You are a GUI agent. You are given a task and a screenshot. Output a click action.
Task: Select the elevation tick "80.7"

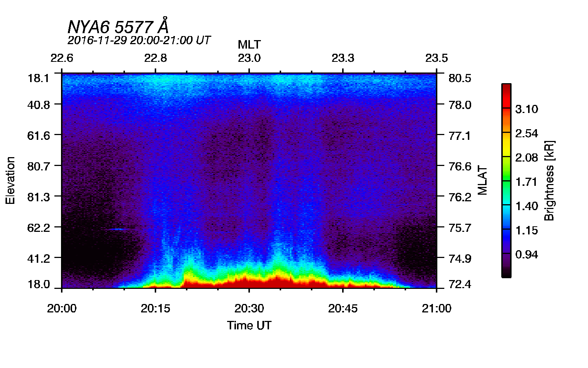click(x=39, y=166)
